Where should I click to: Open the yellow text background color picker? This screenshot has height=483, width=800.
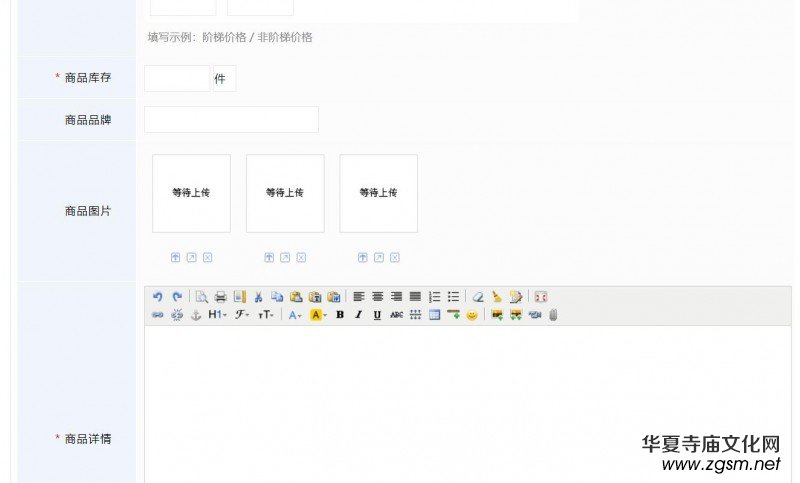318,315
